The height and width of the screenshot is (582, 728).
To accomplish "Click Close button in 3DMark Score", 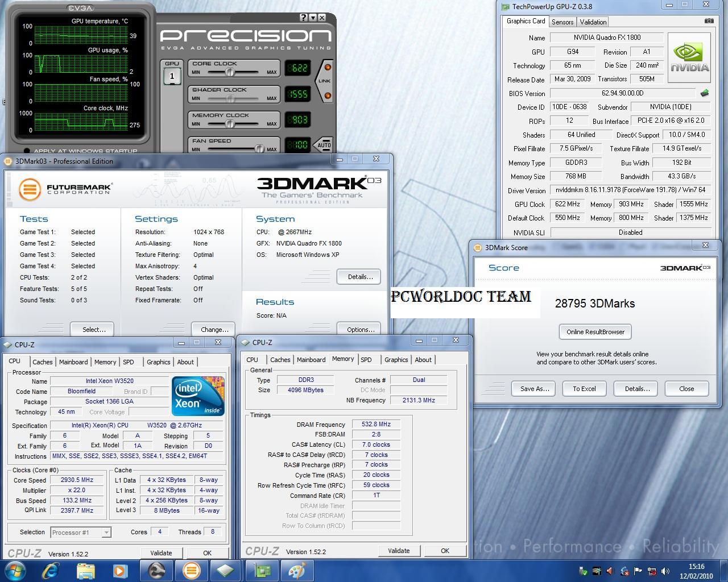I will (x=686, y=389).
